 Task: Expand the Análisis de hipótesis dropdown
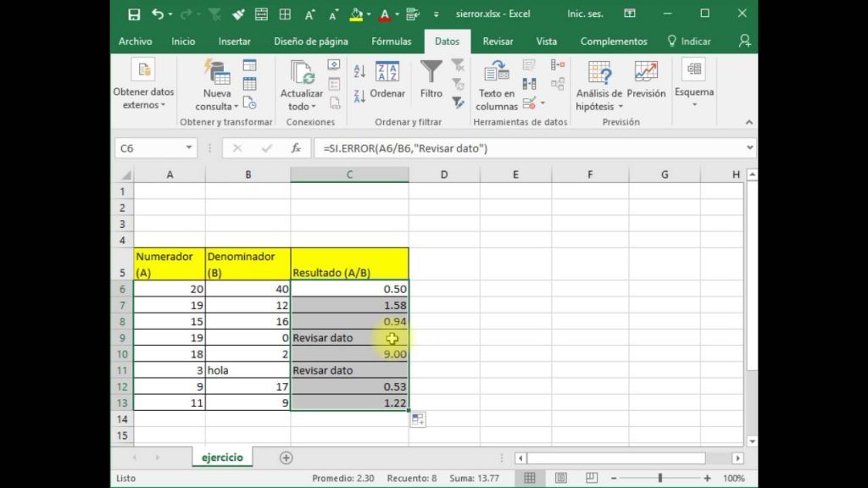[599, 100]
